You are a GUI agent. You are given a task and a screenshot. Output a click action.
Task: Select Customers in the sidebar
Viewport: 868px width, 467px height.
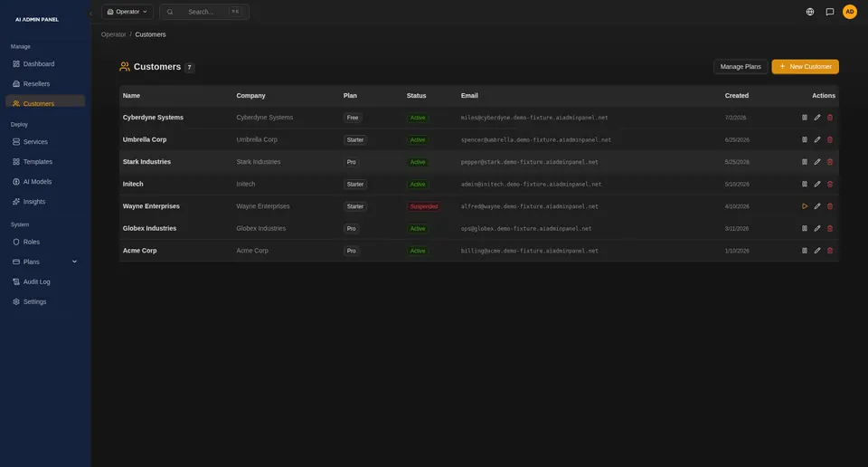coord(45,103)
